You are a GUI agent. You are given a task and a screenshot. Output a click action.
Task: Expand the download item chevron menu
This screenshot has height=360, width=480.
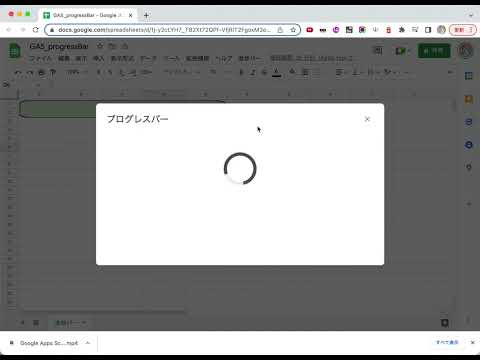tap(88, 343)
